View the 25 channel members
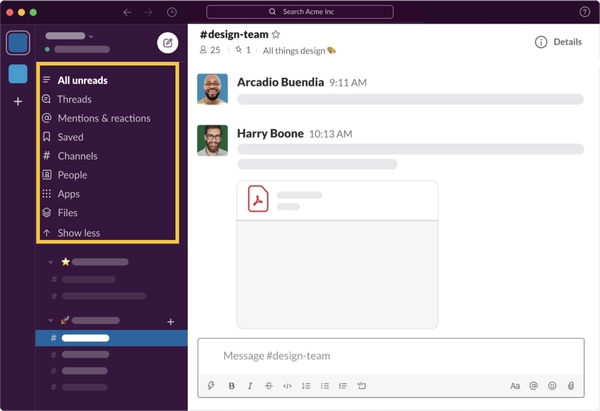The width and height of the screenshot is (600, 411). click(x=210, y=50)
